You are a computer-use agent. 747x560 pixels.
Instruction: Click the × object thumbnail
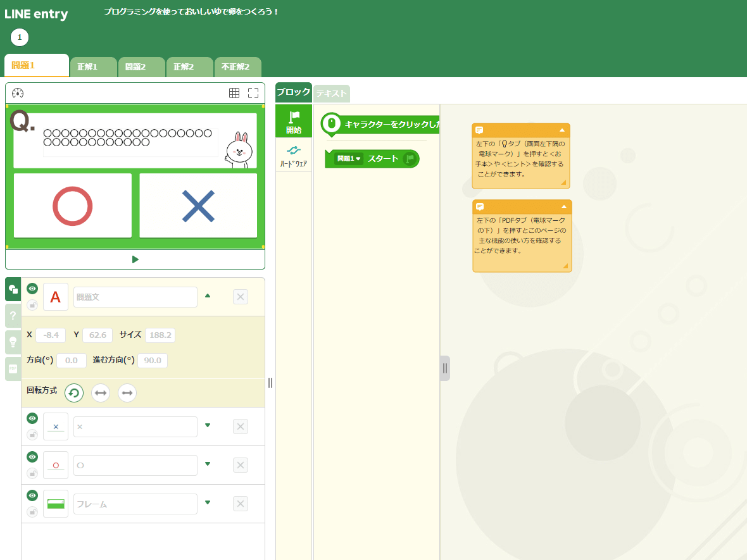pos(56,426)
